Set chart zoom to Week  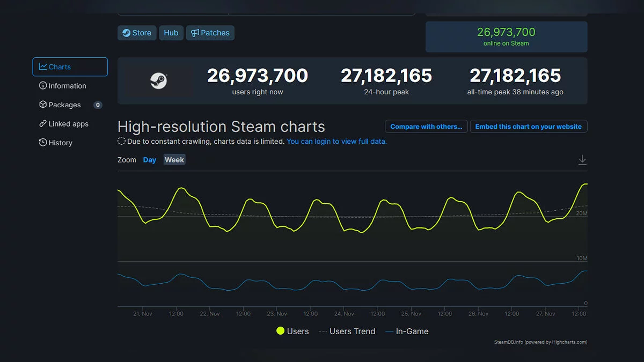[x=174, y=160]
